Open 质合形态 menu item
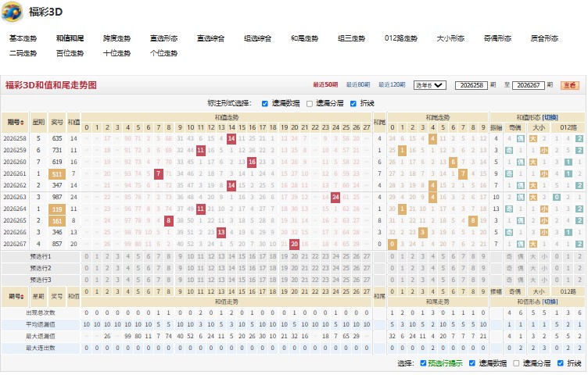This screenshot has height=375, width=588. coord(544,38)
